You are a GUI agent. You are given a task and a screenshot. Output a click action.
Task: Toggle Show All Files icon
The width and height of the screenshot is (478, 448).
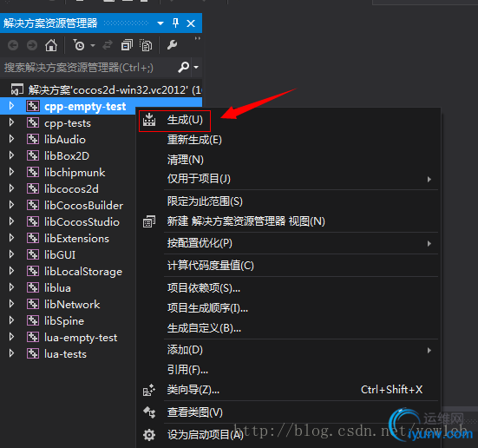(146, 45)
